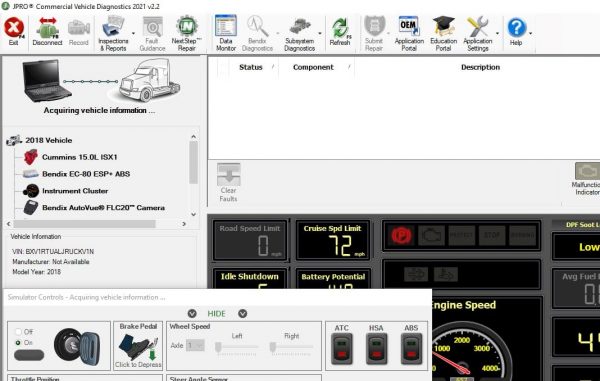Click the ignition key image
This screenshot has height=381, width=600.
point(77,347)
